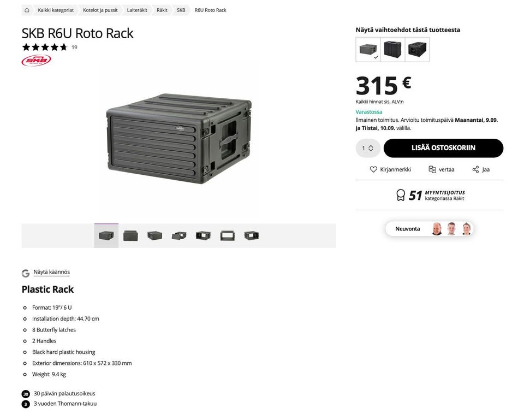Open the last product image thumbnail
This screenshot has height=420, width=524.
tap(252, 236)
